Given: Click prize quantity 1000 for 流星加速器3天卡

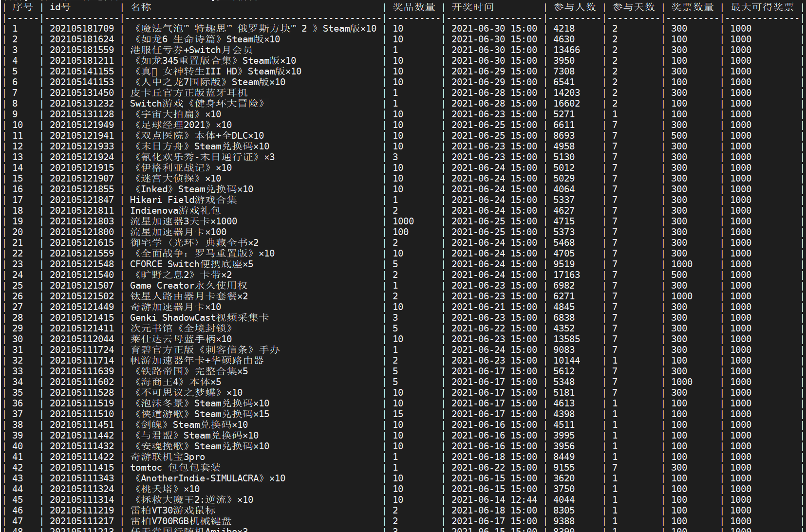Looking at the screenshot, I should pyautogui.click(x=403, y=221).
